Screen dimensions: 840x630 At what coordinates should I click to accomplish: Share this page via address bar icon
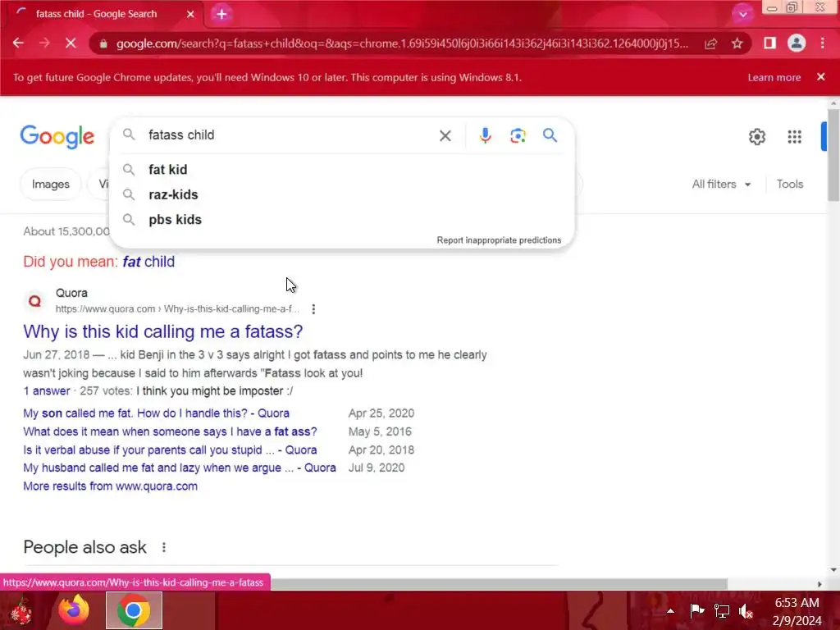click(x=711, y=43)
